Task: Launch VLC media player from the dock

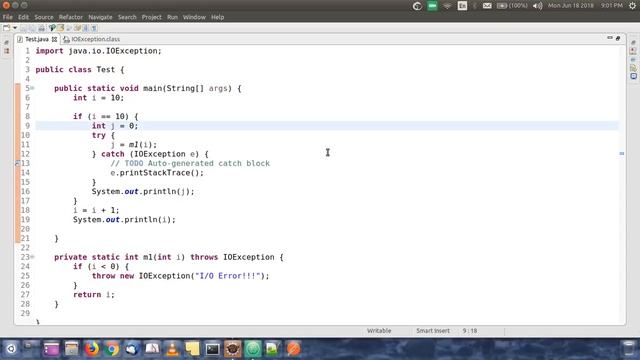Action: [172, 349]
